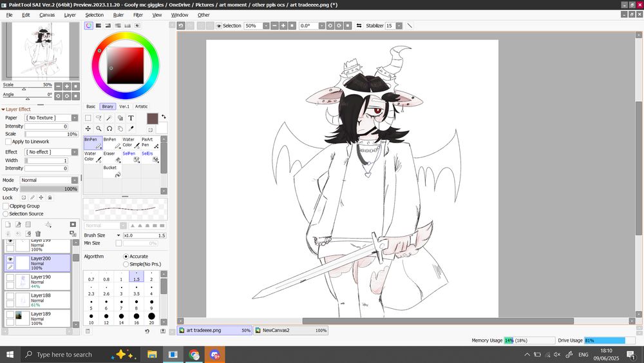
Task: Switch to the Ver.1 brush tab
Action: [x=124, y=106]
